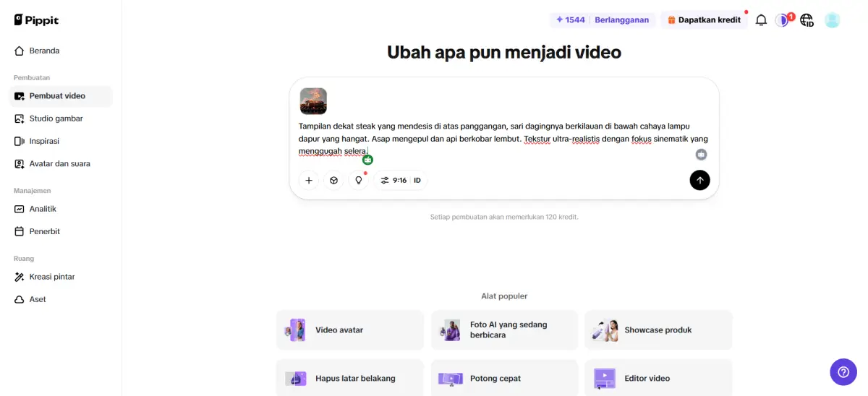
Task: Open the notifications bell
Action: click(x=761, y=20)
